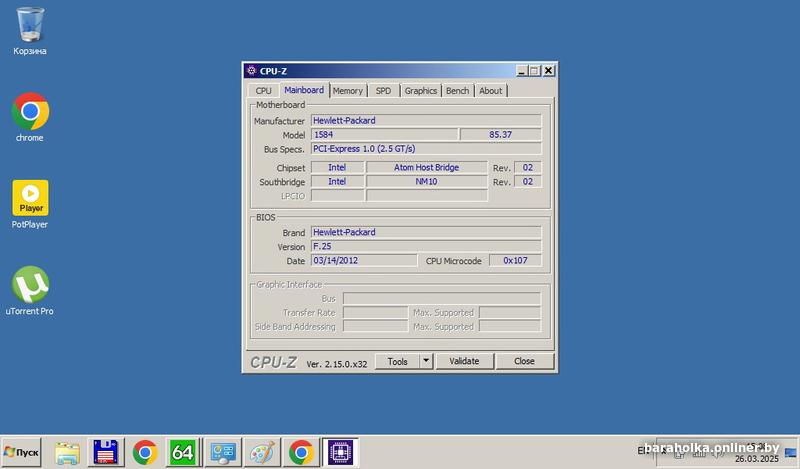Click the Chipset vendor Intel field

[x=337, y=167]
